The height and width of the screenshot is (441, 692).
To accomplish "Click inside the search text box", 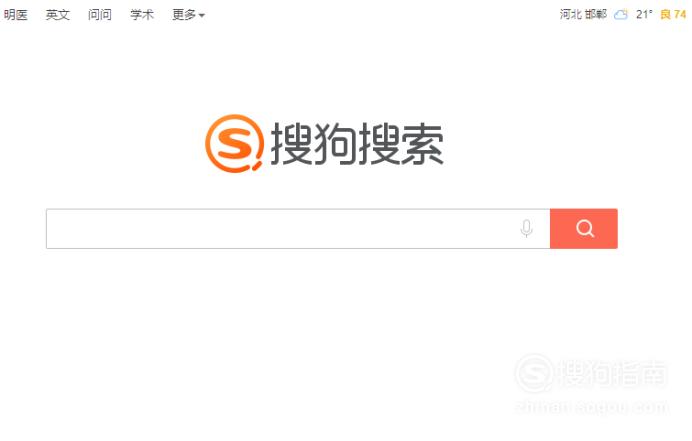I will pos(298,229).
